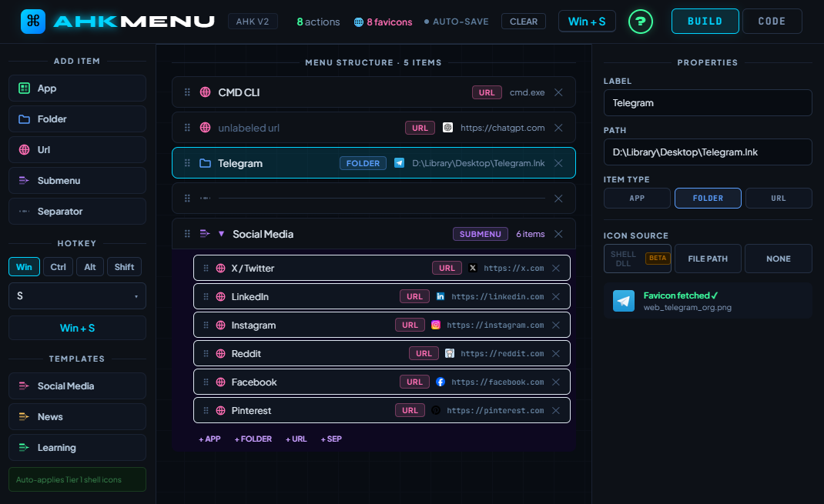Image resolution: width=824 pixels, height=504 pixels.
Task: Click the Instagram favicon in the Instagram row
Action: 436,325
